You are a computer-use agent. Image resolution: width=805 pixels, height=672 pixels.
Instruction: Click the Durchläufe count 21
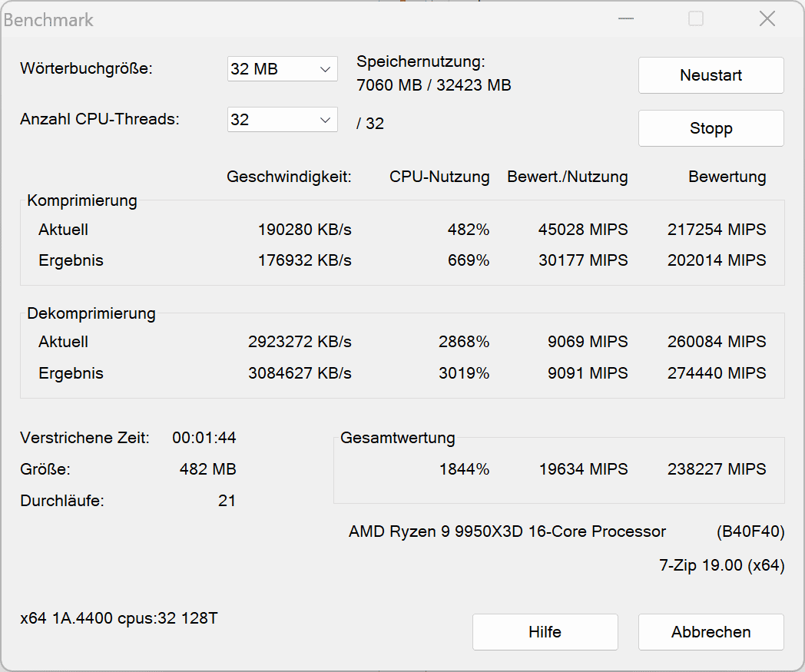pyautogui.click(x=227, y=501)
